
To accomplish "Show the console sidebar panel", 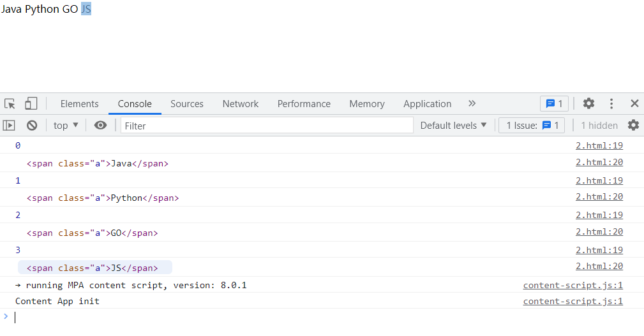I will pyautogui.click(x=9, y=126).
